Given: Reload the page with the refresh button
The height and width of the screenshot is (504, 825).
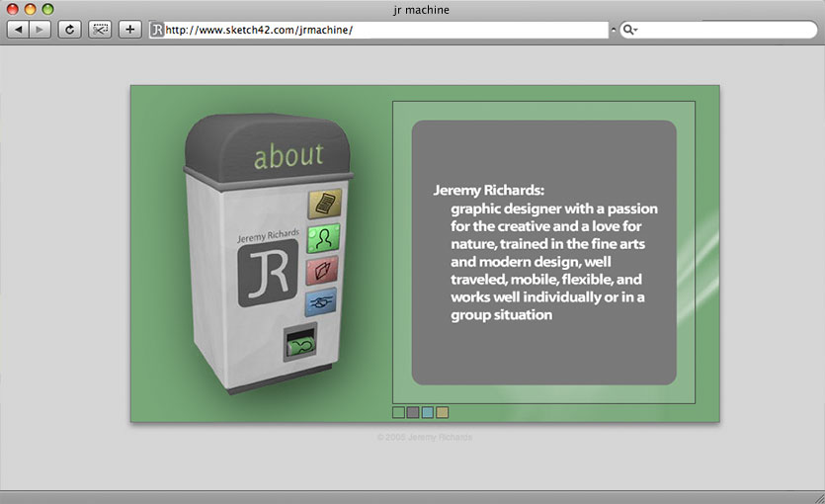Looking at the screenshot, I should (69, 30).
